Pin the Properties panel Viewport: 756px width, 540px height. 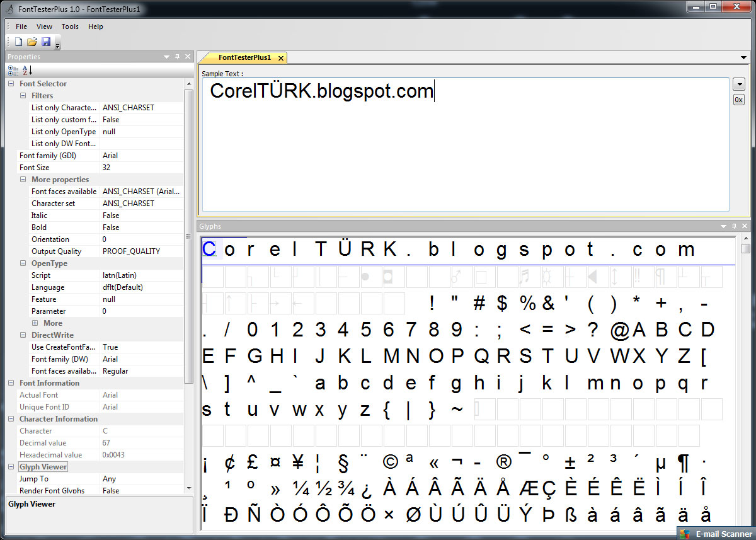[x=177, y=57]
